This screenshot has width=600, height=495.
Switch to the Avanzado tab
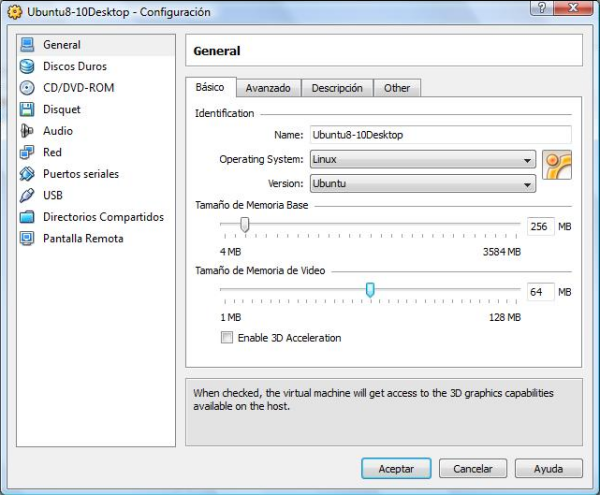pyautogui.click(x=268, y=88)
